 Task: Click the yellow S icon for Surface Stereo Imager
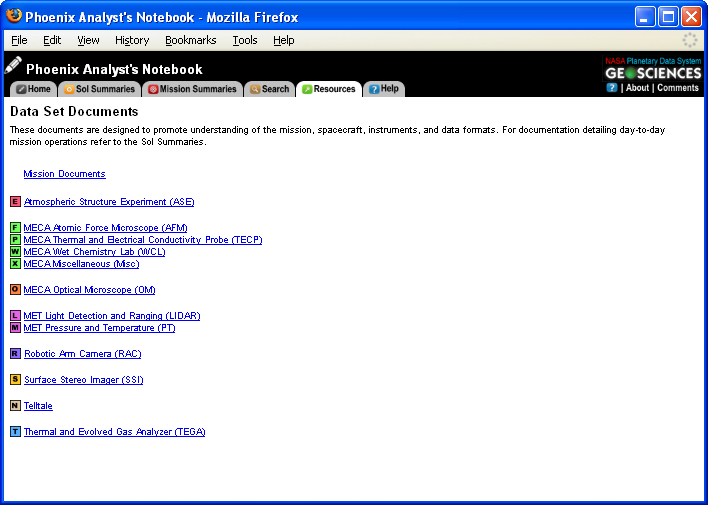(15, 379)
